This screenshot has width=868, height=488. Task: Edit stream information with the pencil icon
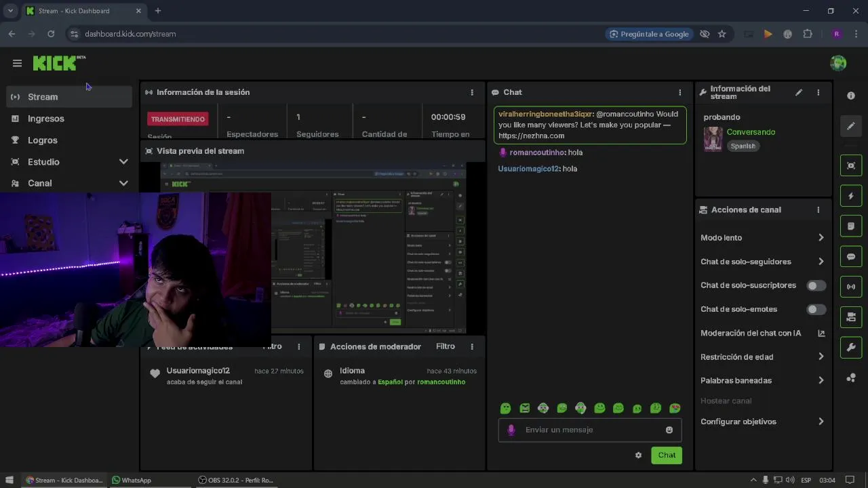[799, 92]
